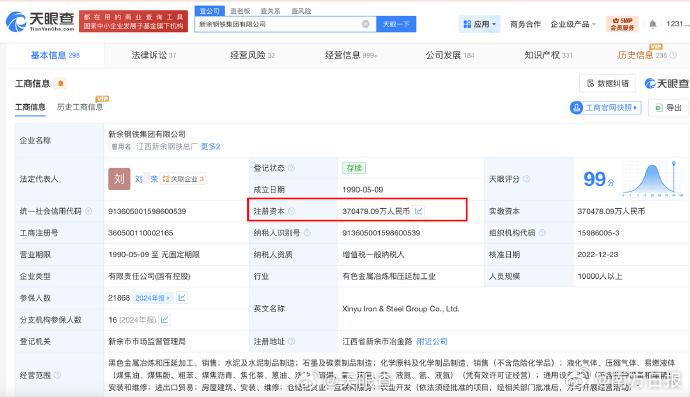The image size is (690, 397).
Task: Click the 新余市市场监督管理局 registration authority
Action: coord(147,341)
